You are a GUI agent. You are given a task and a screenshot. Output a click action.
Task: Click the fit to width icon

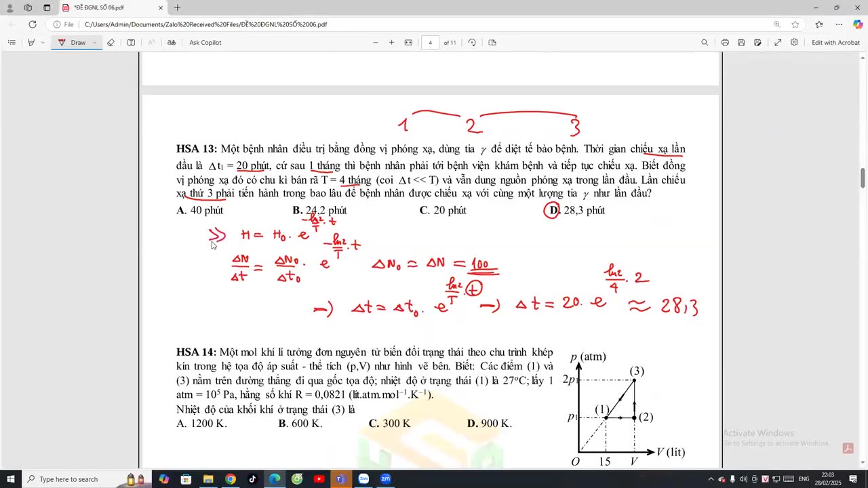408,42
